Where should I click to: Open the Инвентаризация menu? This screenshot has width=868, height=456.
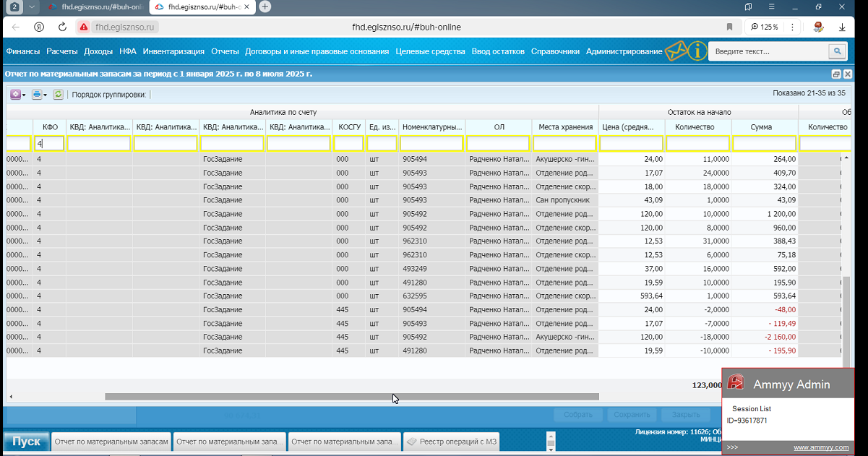point(173,51)
